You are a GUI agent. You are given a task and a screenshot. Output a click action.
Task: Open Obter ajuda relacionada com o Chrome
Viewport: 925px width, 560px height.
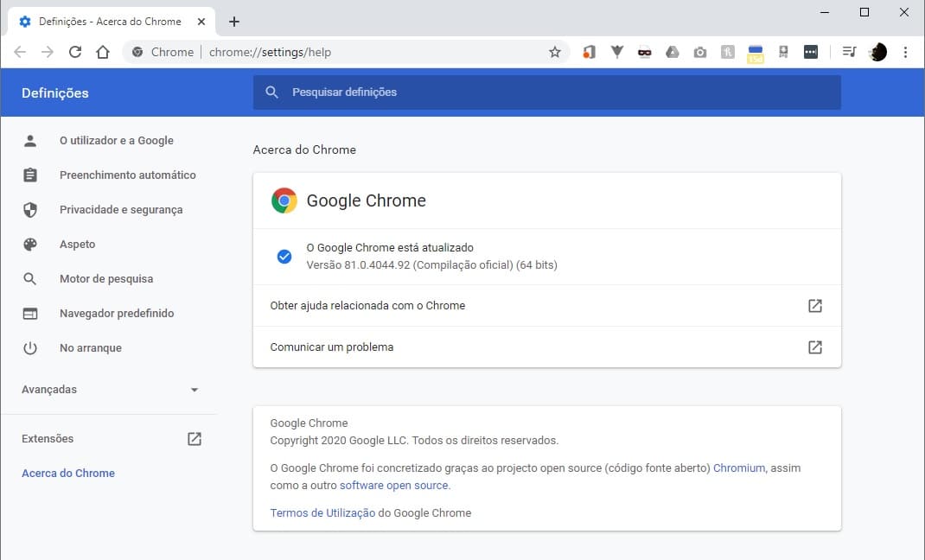547,305
